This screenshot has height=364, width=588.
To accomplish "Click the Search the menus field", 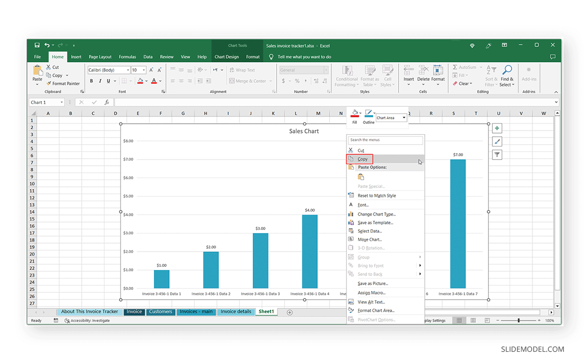I will (x=386, y=140).
